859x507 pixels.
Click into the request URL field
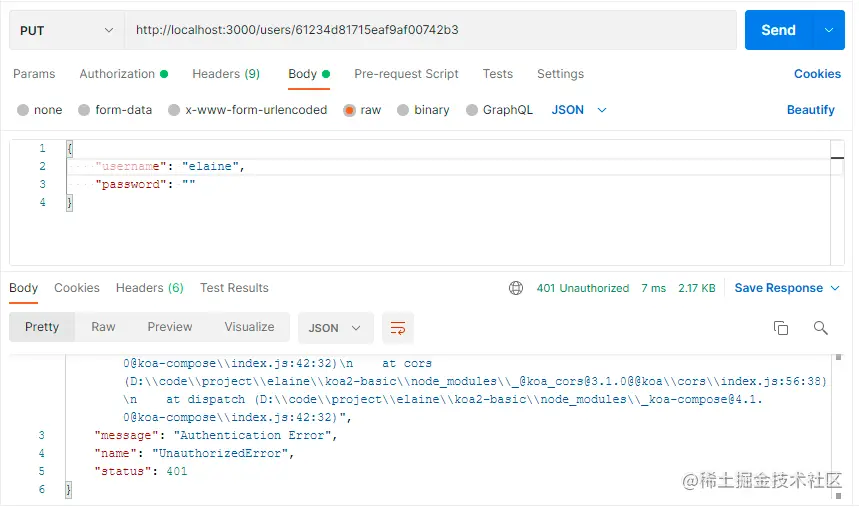tap(431, 30)
